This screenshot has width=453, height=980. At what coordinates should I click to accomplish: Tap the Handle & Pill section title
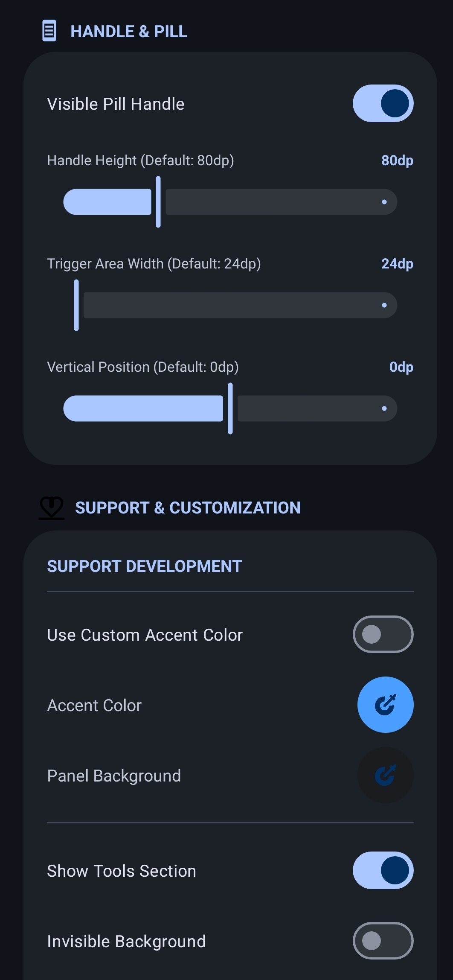(x=128, y=32)
